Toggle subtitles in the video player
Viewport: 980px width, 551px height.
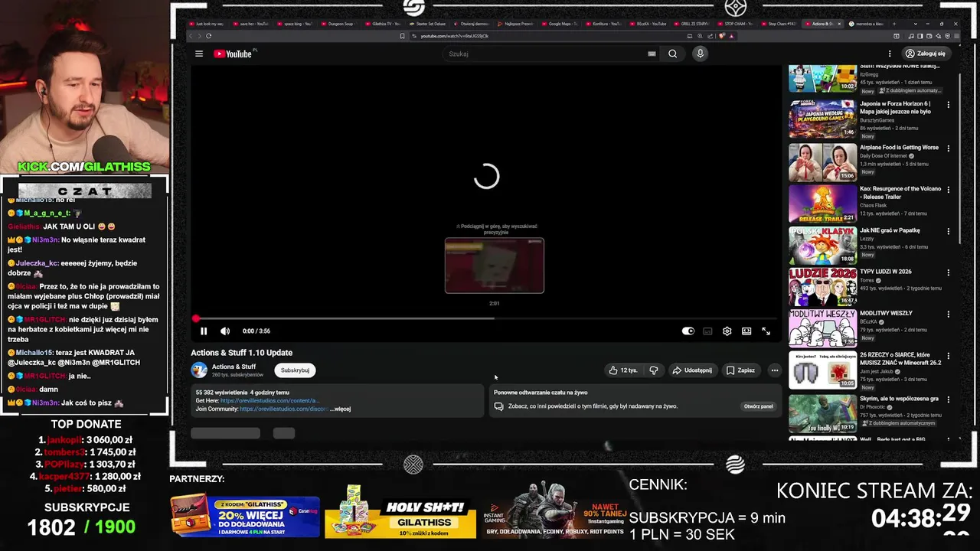coord(707,331)
